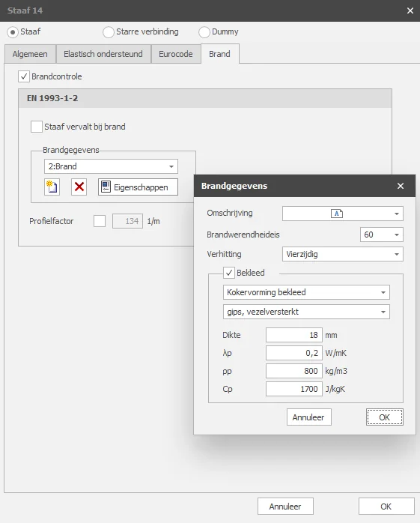The height and width of the screenshot is (523, 420).
Task: Open Elastisch ondersteund tab
Action: [x=103, y=54]
